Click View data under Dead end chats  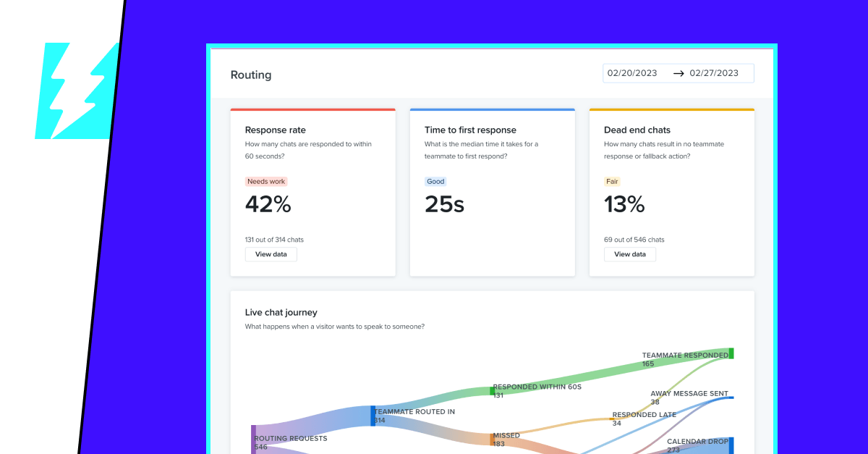(629, 254)
